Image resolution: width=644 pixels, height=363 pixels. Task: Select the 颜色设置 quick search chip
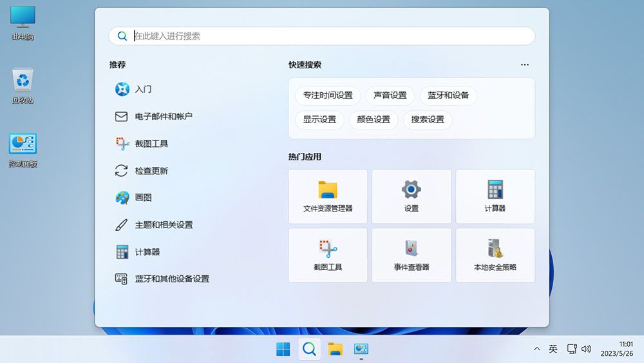tap(374, 120)
